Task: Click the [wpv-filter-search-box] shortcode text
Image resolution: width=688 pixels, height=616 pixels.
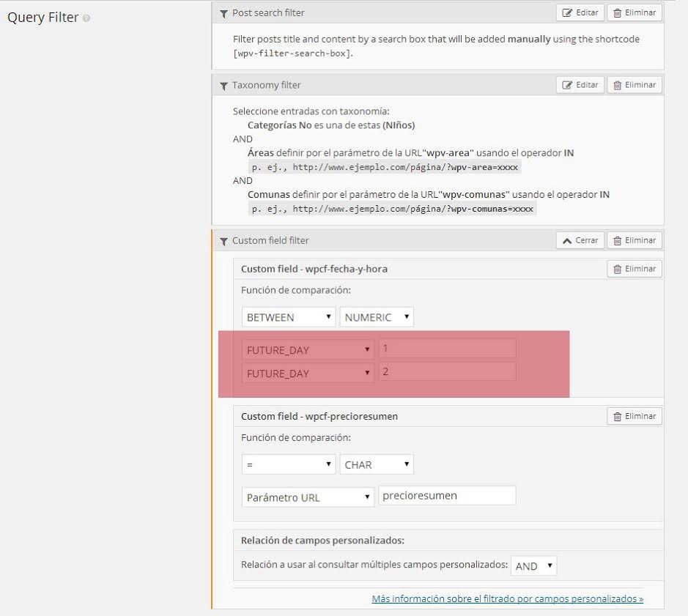Action: (x=293, y=53)
